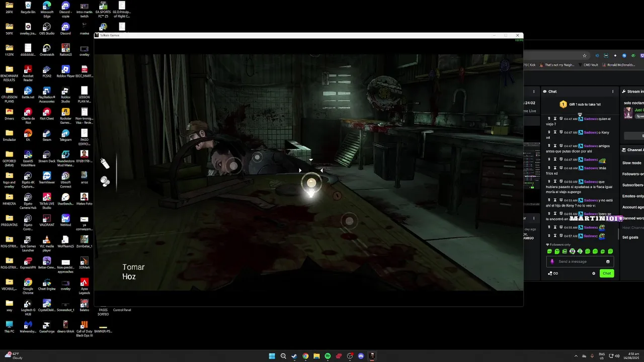644x362 pixels.
Task: Click the Chat send button
Action: point(607,274)
